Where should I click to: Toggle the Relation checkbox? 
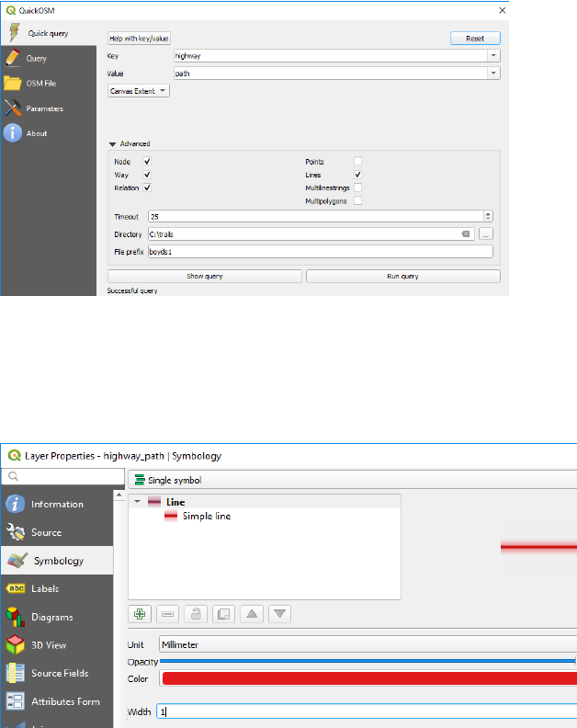click(147, 188)
